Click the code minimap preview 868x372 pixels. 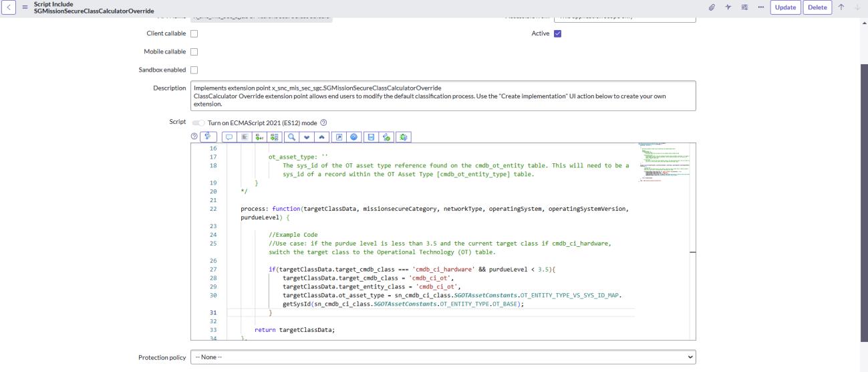664,163
